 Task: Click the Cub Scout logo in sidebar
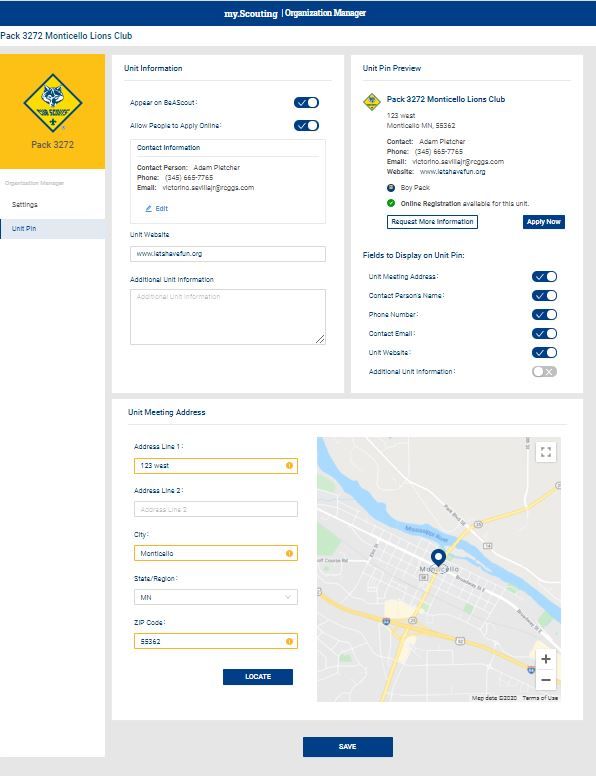pos(53,102)
